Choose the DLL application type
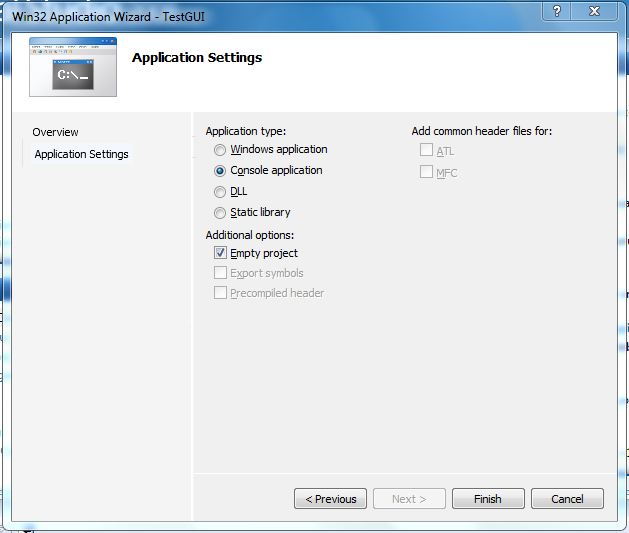This screenshot has width=629, height=533. coord(220,192)
